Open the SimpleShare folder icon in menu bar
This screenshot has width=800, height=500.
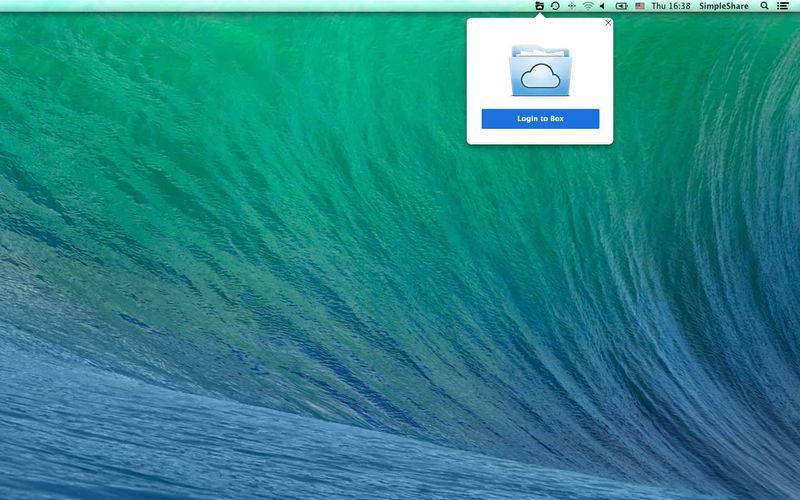(x=539, y=6)
